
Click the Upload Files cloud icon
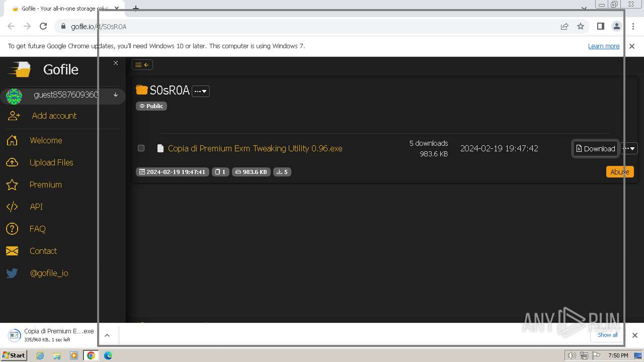tap(12, 162)
